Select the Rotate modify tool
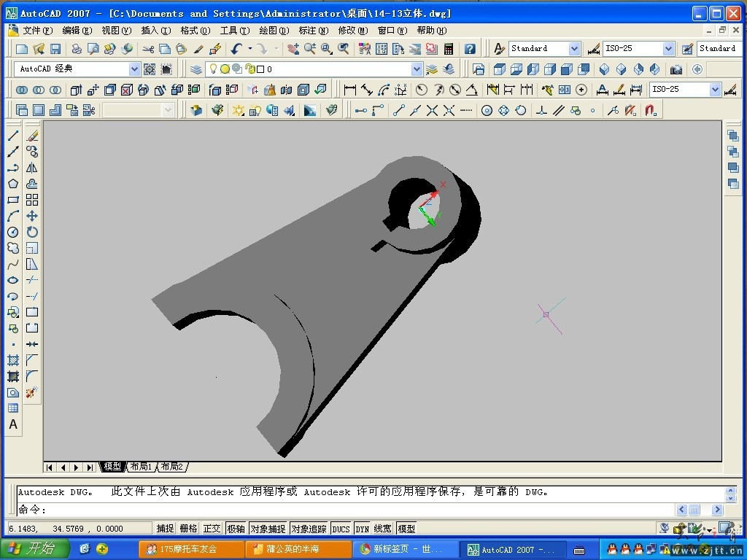The width and height of the screenshot is (747, 560). click(x=32, y=232)
